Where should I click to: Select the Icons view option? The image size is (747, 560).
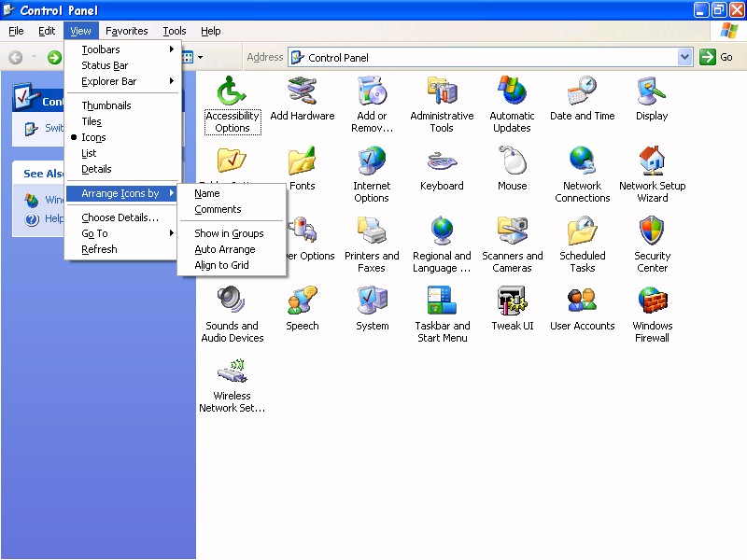[122, 137]
